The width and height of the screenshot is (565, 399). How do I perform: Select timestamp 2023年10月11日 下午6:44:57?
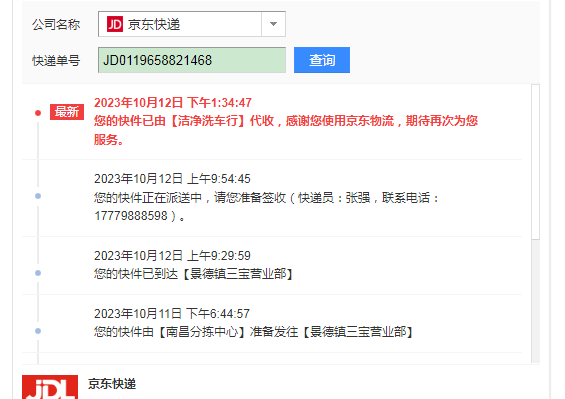172,314
